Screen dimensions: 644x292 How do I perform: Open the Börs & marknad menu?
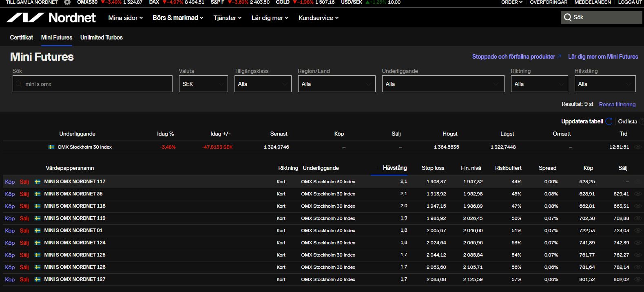(x=177, y=18)
